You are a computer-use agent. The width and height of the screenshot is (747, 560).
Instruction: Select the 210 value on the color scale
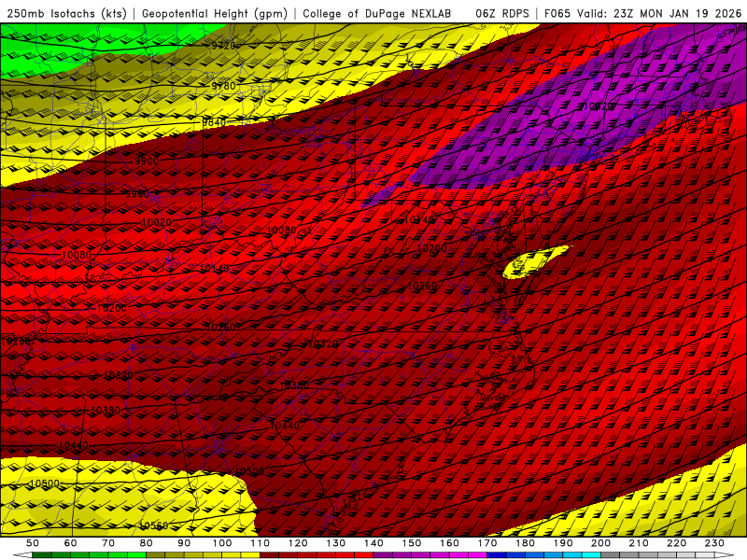point(639,543)
